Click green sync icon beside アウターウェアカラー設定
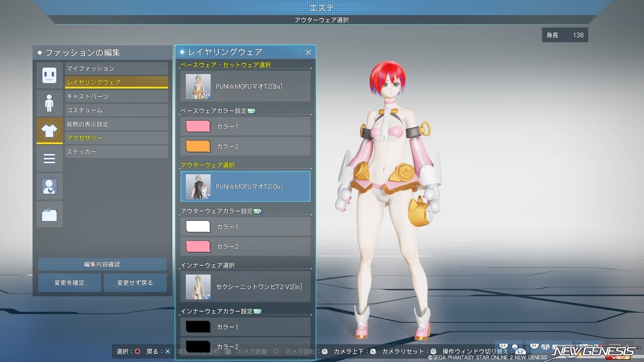The width and height of the screenshot is (644, 362). [258, 211]
